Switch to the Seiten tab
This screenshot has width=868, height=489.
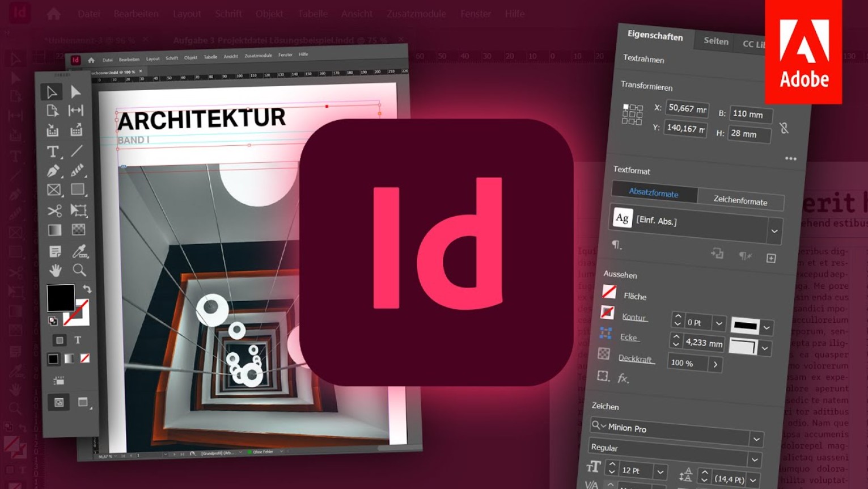(716, 41)
